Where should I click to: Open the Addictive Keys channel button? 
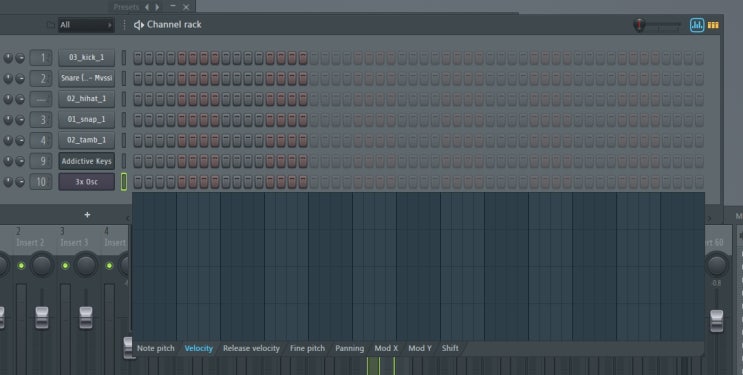[87, 161]
